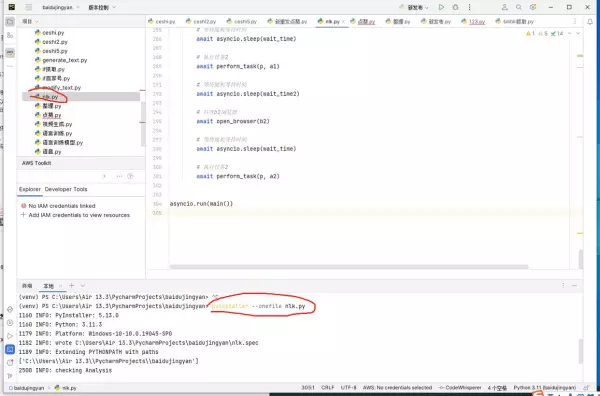
Task: Open the AWS Toolkit sidebar icon
Action: coord(10,52)
